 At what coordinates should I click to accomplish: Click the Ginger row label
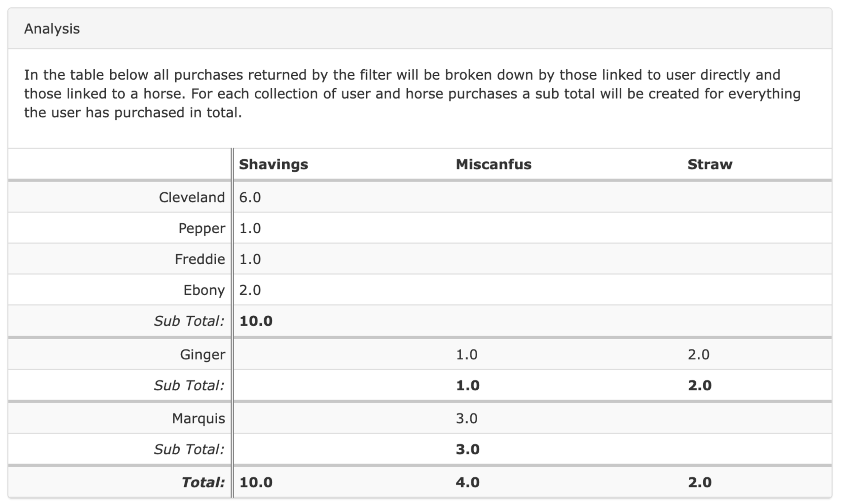[x=202, y=355]
